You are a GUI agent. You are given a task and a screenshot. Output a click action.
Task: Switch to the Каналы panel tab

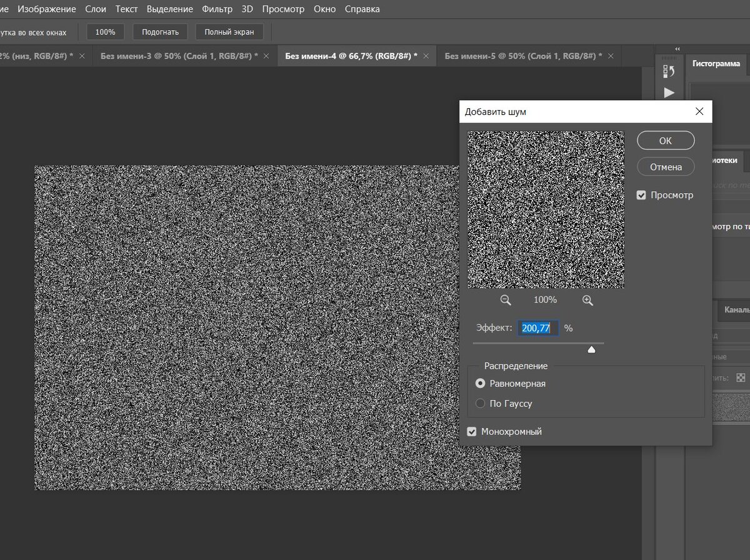click(736, 309)
